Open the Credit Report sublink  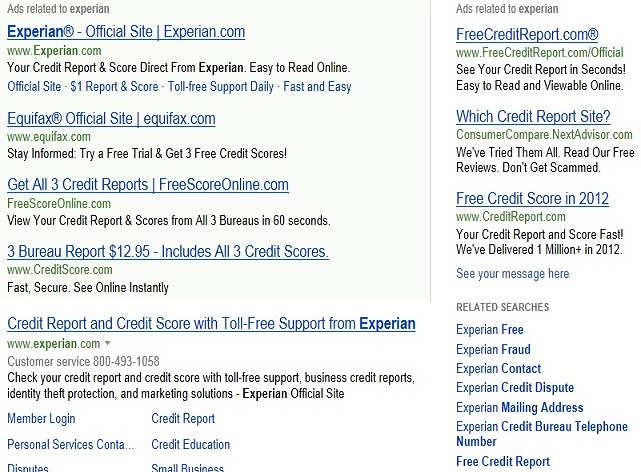point(183,418)
